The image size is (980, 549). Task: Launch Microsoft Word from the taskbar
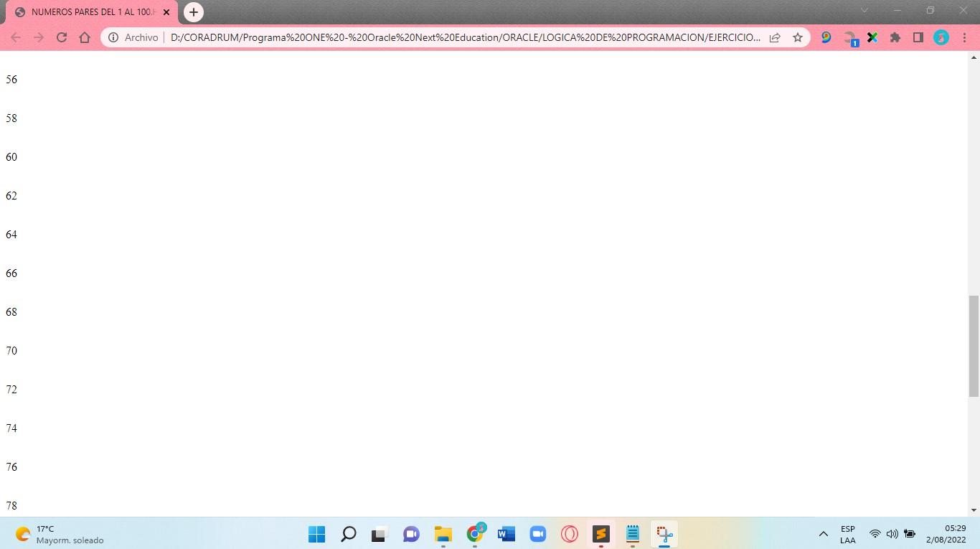[x=506, y=534]
